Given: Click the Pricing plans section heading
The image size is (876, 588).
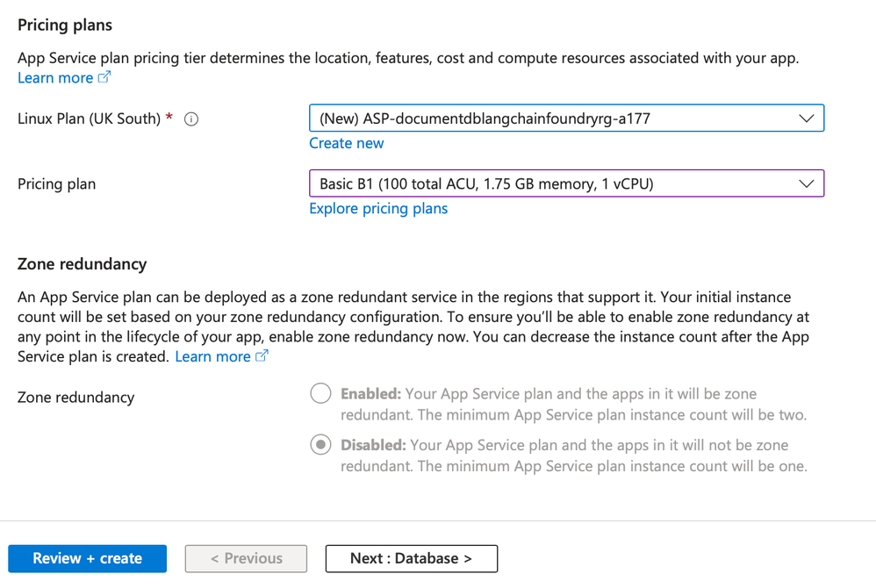Looking at the screenshot, I should tap(65, 25).
